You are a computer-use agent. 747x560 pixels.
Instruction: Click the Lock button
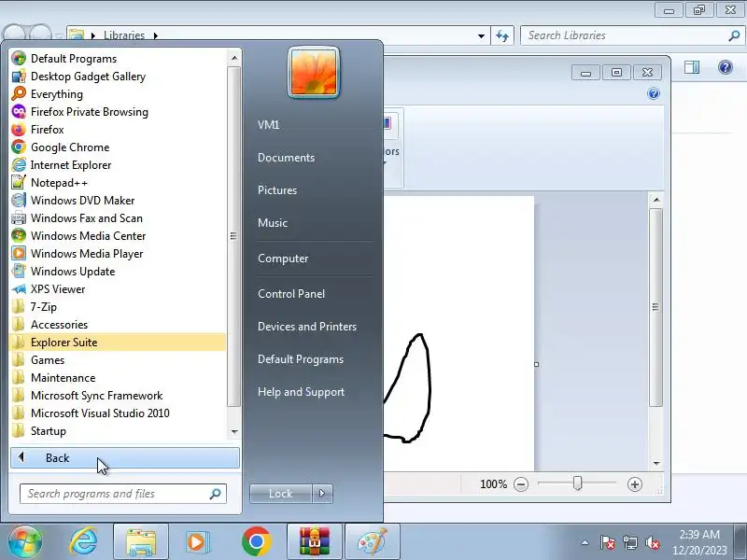click(x=281, y=494)
